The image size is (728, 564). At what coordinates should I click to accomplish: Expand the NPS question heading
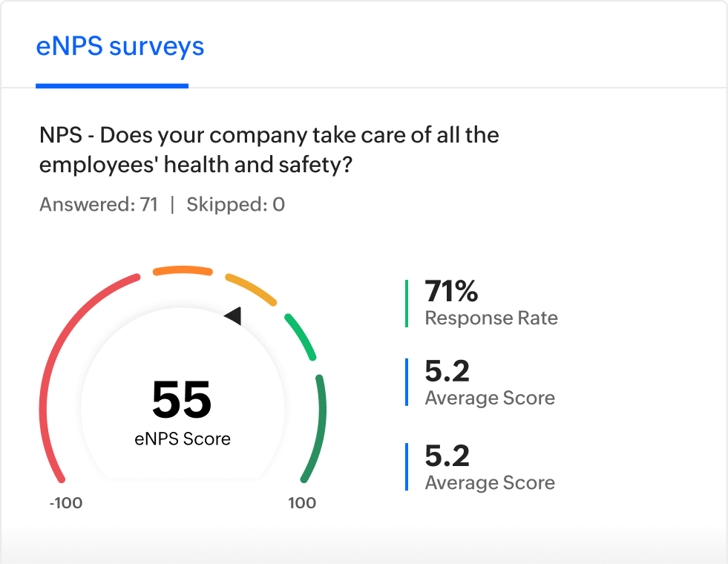tap(269, 149)
